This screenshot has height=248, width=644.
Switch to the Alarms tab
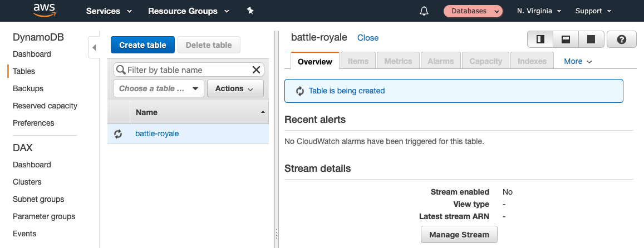[x=441, y=61]
